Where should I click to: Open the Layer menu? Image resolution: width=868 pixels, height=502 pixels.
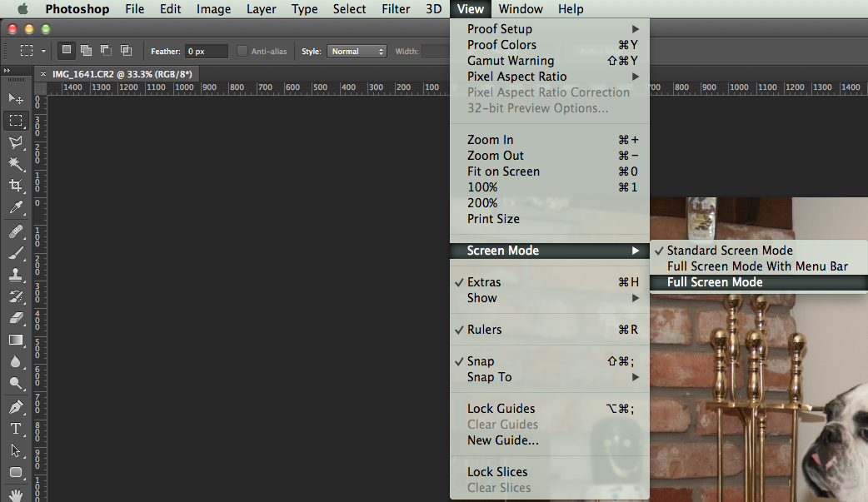click(262, 9)
